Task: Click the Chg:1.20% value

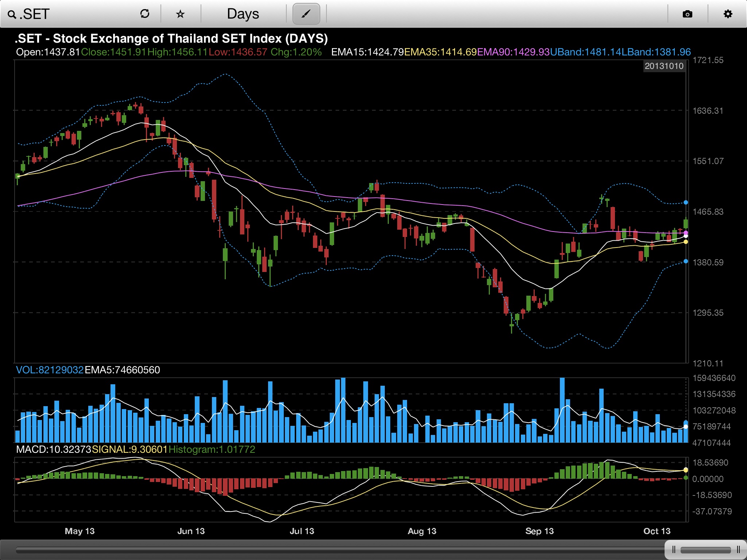Action: tap(296, 52)
